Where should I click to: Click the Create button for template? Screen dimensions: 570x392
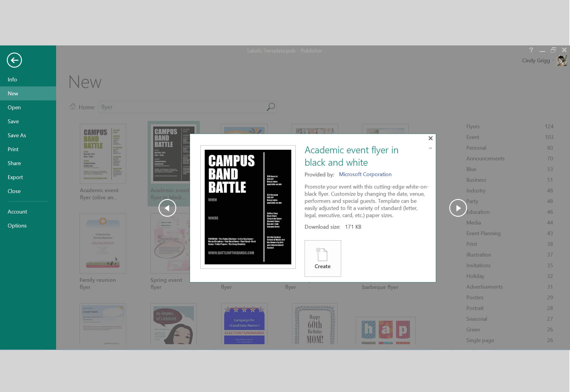323,258
